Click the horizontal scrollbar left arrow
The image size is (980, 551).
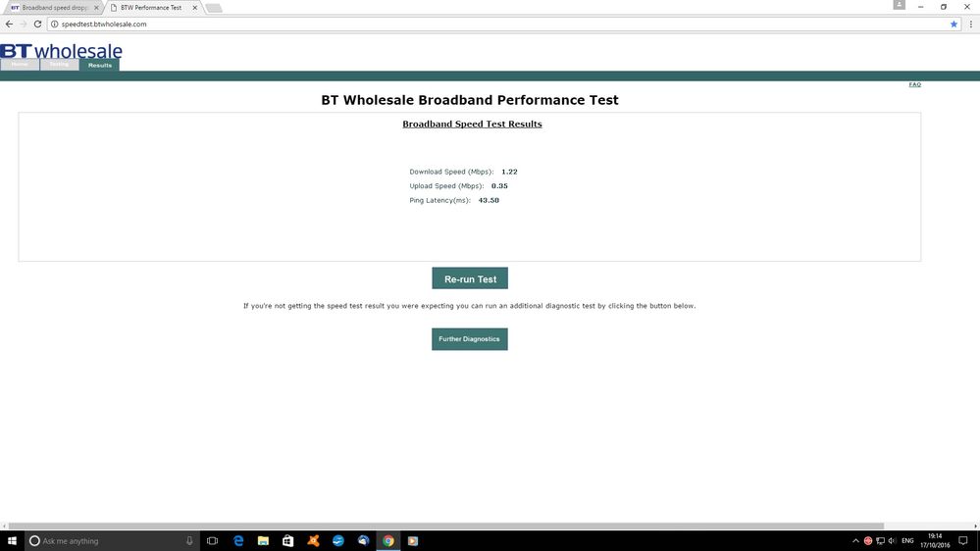coord(4,526)
